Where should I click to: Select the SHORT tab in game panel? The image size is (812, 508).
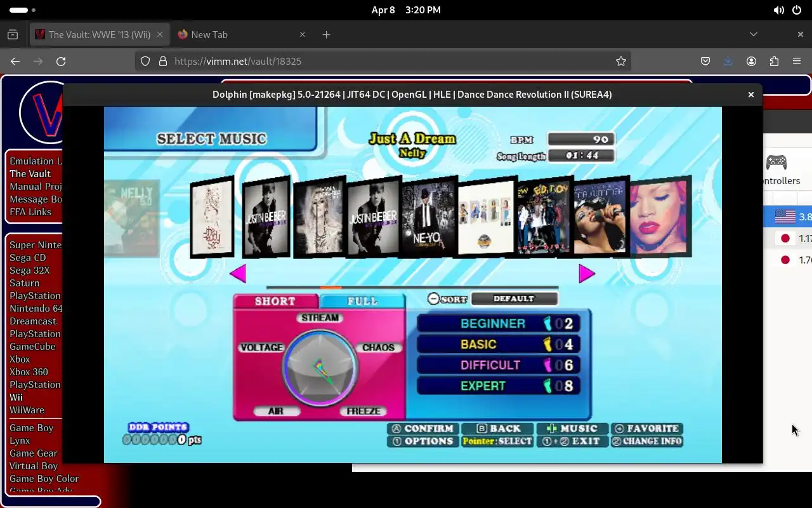tap(275, 301)
